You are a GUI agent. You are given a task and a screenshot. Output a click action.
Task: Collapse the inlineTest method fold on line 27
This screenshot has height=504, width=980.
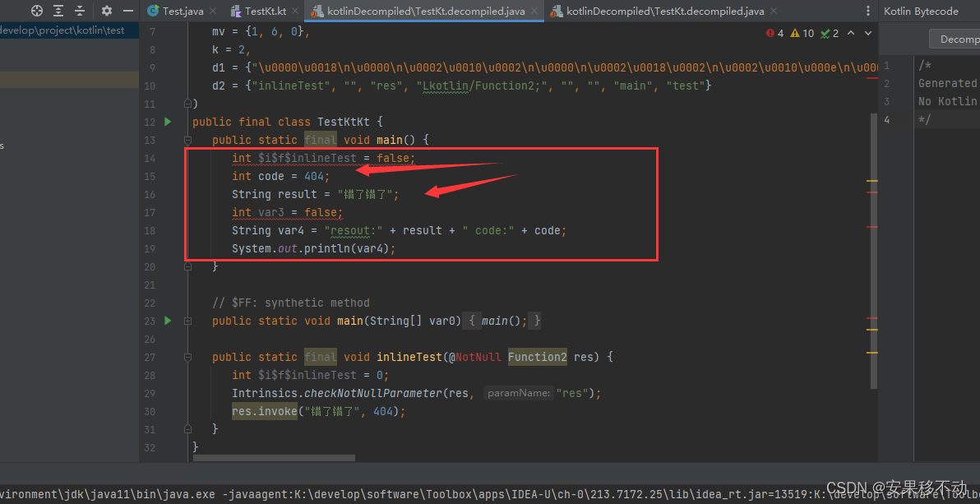[187, 356]
